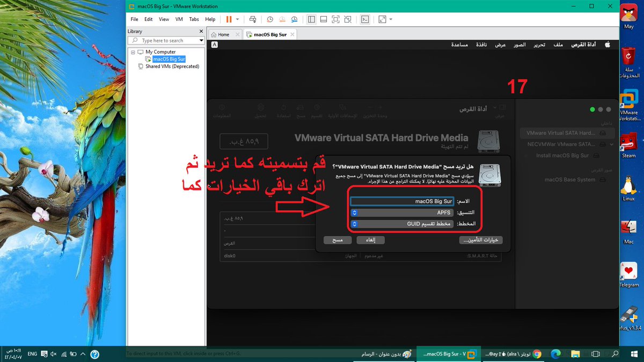Open the Tabs menu
644x362 pixels.
pyautogui.click(x=194, y=19)
